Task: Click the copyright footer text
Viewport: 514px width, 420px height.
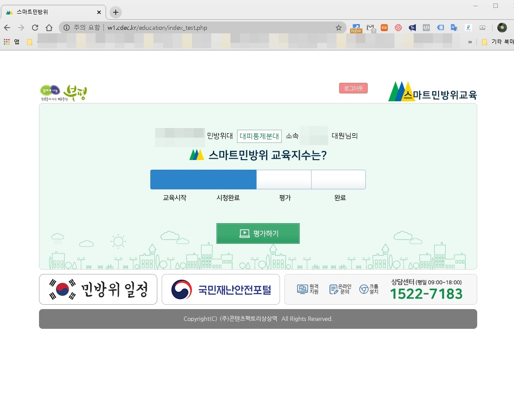Action: [258, 319]
